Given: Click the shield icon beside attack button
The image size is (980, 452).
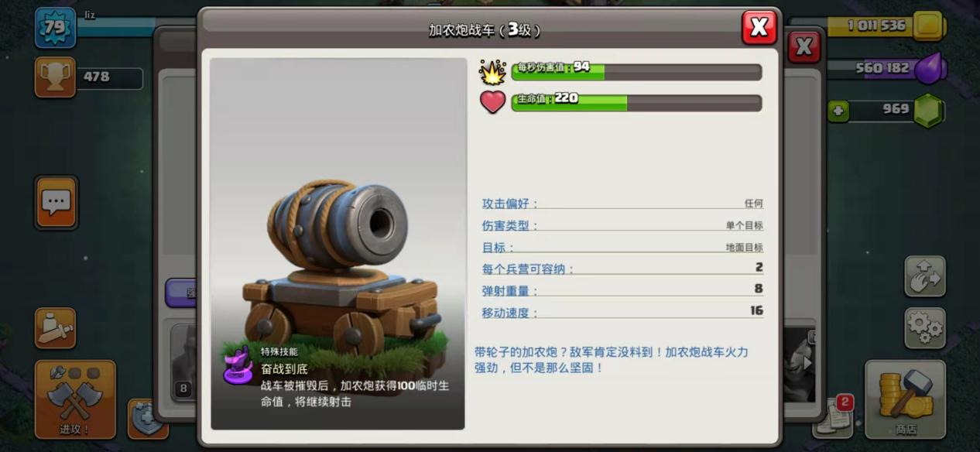Looking at the screenshot, I should point(147,418).
